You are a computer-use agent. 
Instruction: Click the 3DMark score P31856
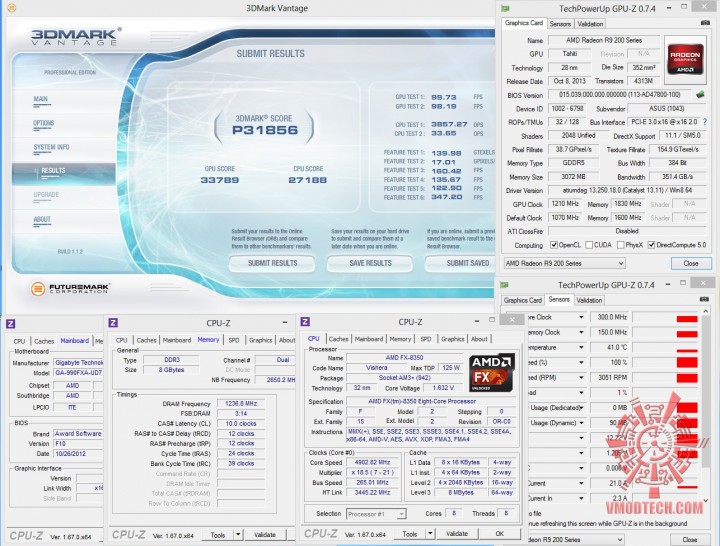pyautogui.click(x=265, y=130)
